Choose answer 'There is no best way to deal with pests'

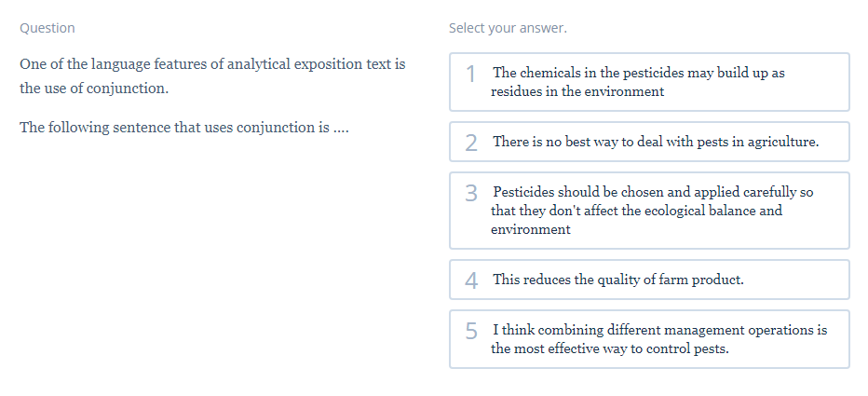[x=649, y=142]
